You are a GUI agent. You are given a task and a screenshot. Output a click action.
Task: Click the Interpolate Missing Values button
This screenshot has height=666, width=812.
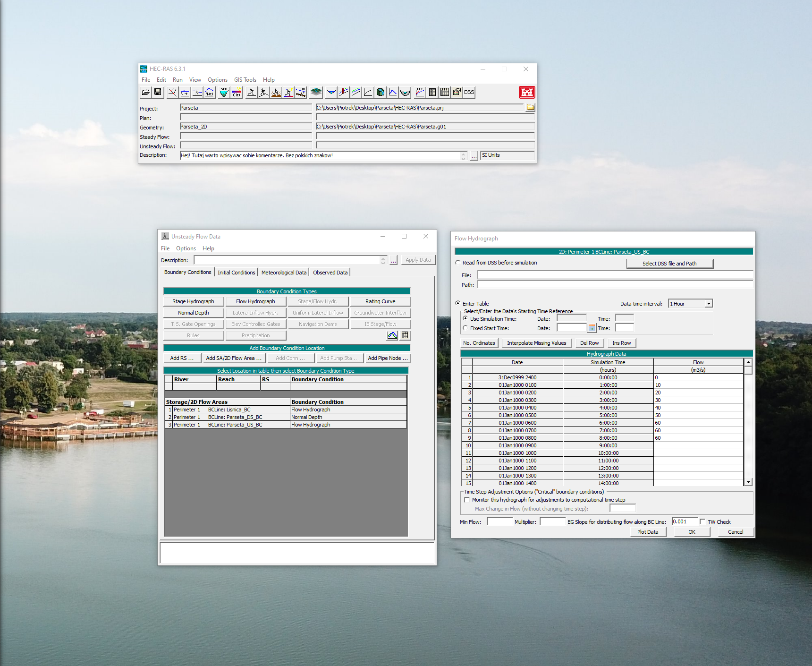536,343
